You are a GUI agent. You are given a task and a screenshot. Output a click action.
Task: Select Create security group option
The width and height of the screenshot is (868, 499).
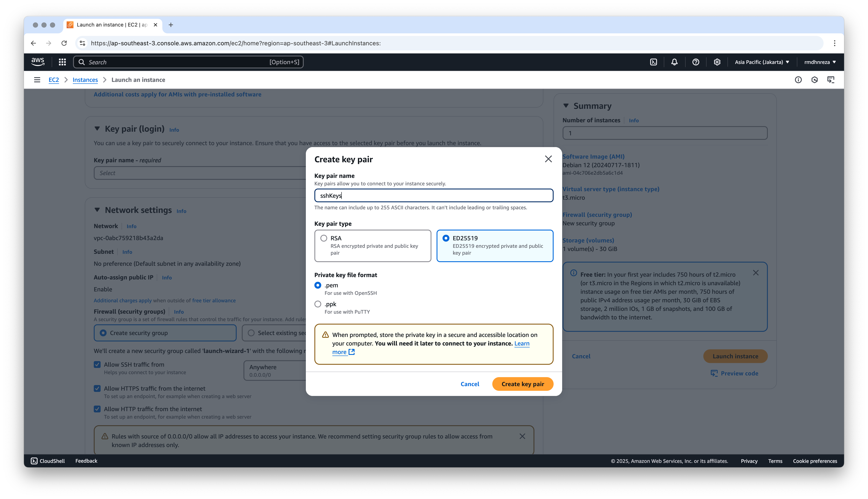click(165, 333)
